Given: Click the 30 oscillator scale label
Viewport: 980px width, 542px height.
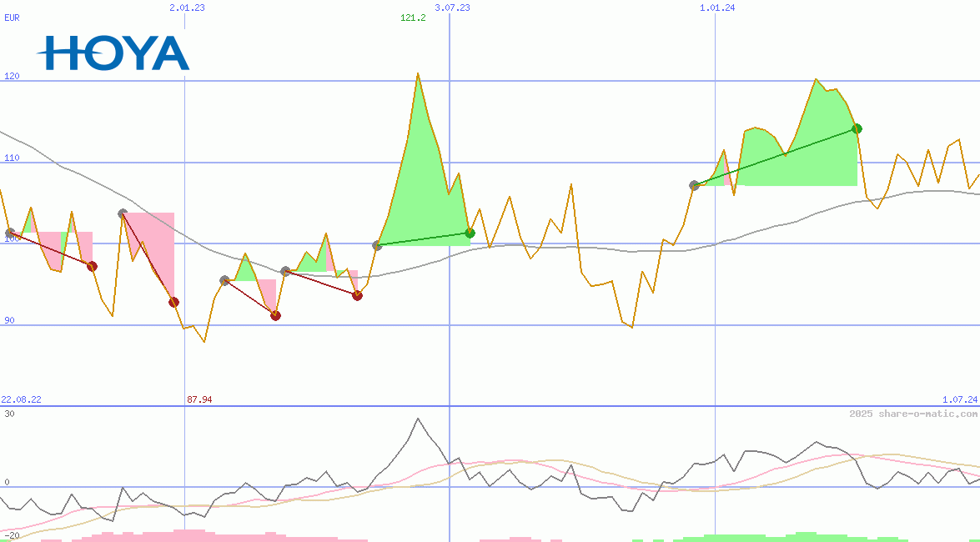Looking at the screenshot, I should pos(9,414).
